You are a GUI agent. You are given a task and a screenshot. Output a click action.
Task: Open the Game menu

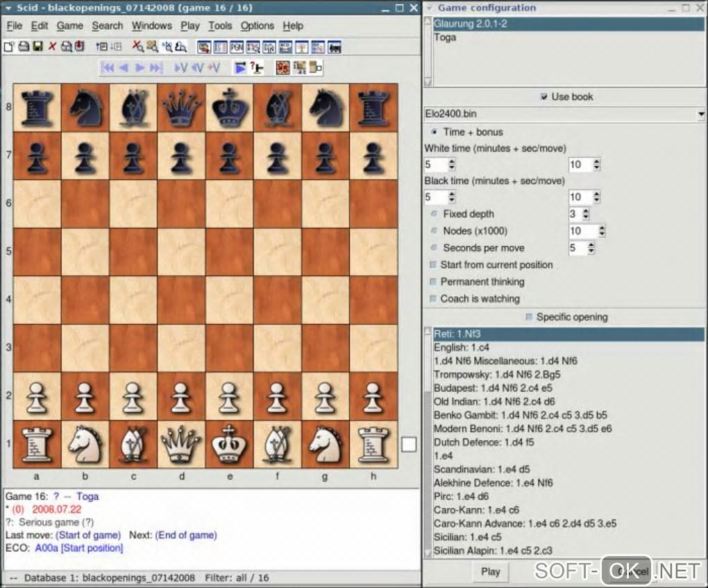[70, 26]
